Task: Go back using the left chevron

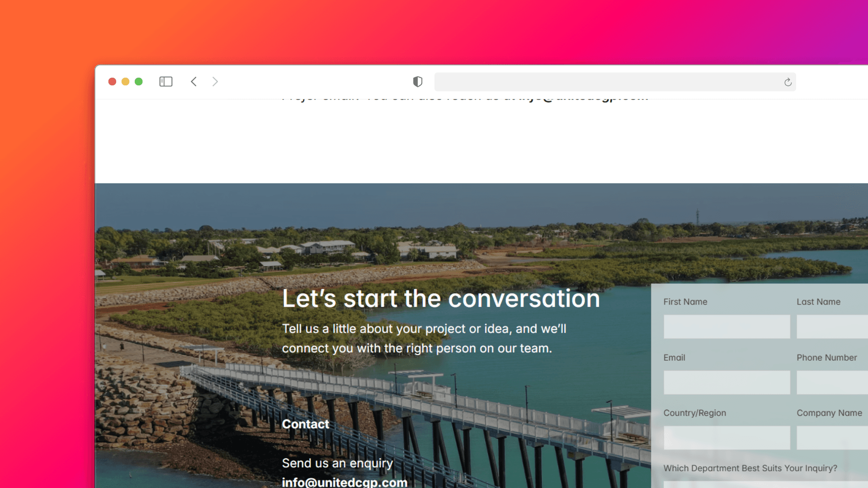Action: point(194,82)
